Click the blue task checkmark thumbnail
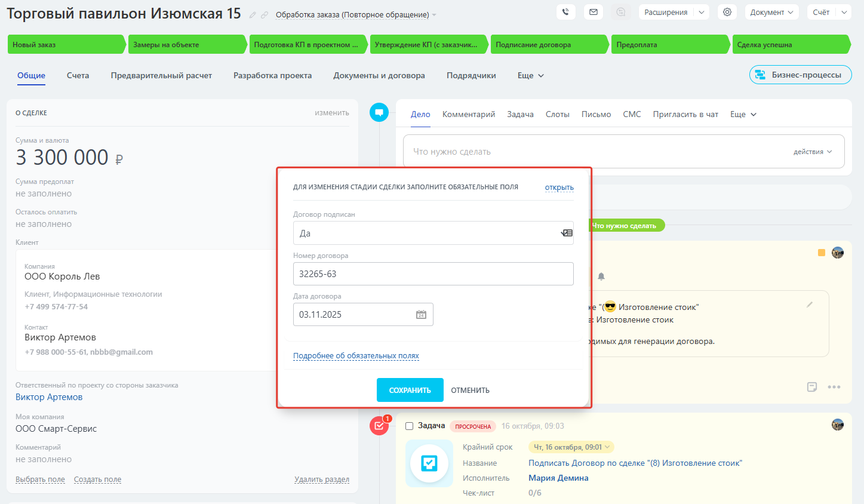864x504 pixels. coord(429,463)
